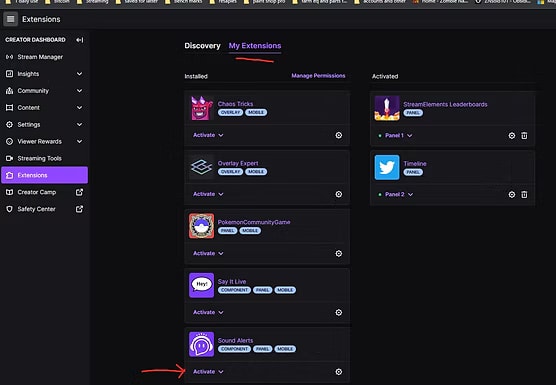Click the Timeline Twitter bird icon
The width and height of the screenshot is (556, 385).
click(x=387, y=167)
